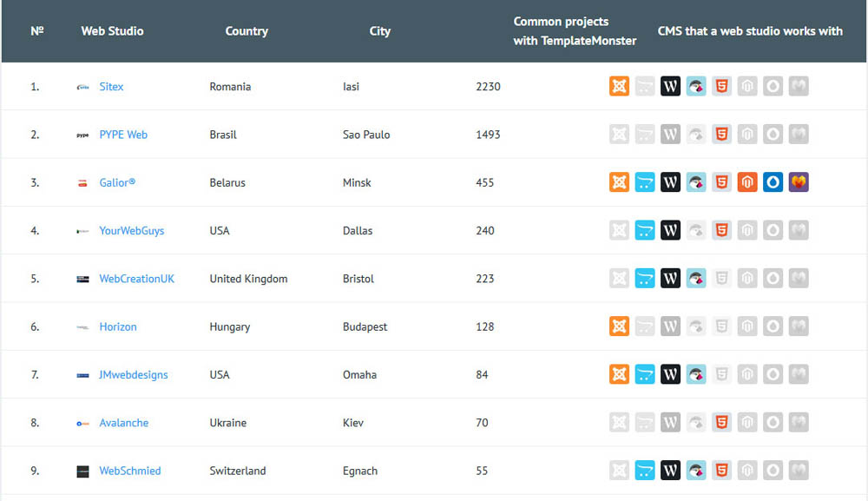Click the Drupal icon in Galior row
The width and height of the screenshot is (868, 501).
tap(773, 182)
